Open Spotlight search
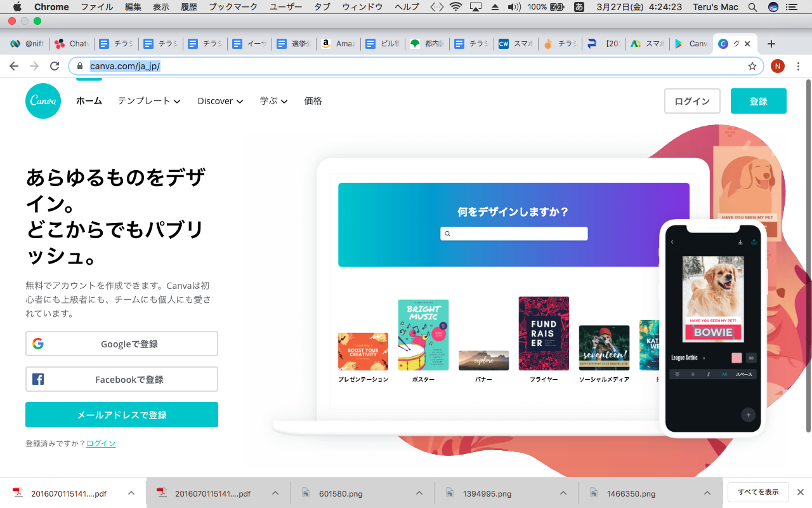The image size is (812, 508). [752, 7]
